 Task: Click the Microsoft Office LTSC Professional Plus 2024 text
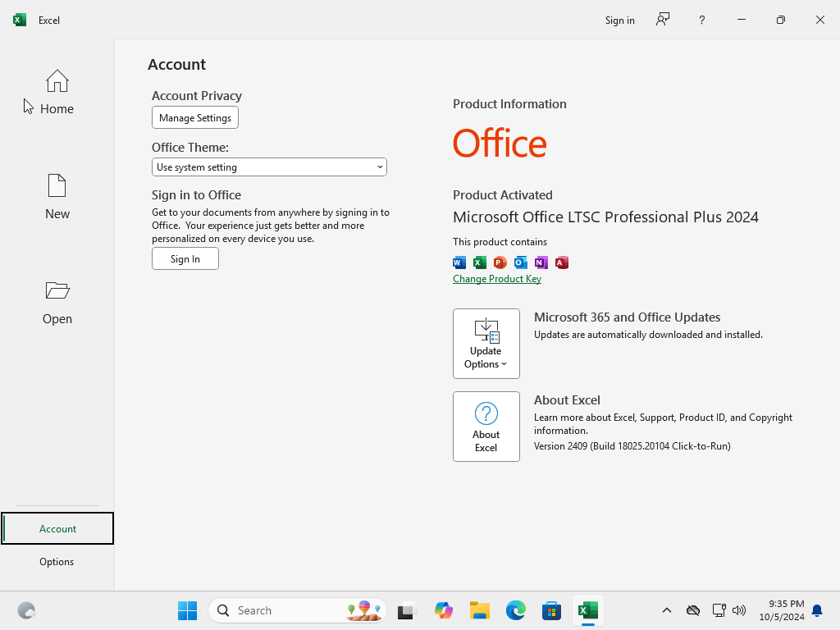click(x=606, y=217)
